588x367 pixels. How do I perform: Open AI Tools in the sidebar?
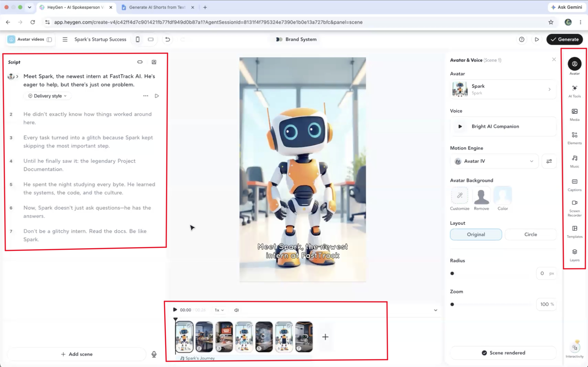point(574,91)
